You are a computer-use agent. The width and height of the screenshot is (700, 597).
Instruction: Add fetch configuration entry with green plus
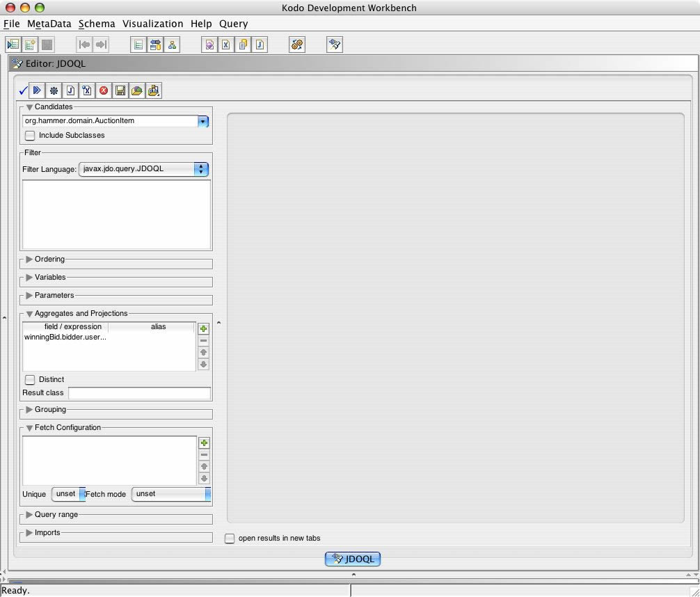click(204, 443)
